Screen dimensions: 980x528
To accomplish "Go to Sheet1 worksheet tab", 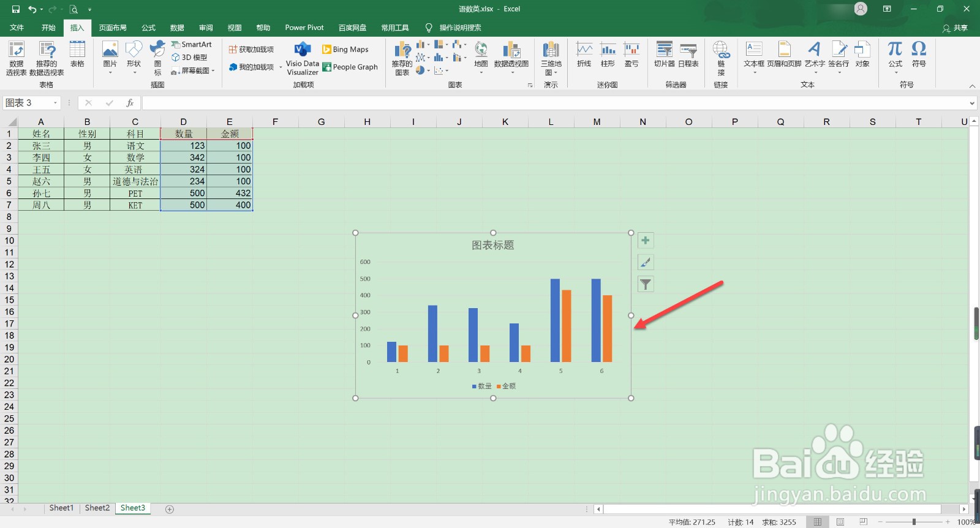I will pyautogui.click(x=61, y=508).
